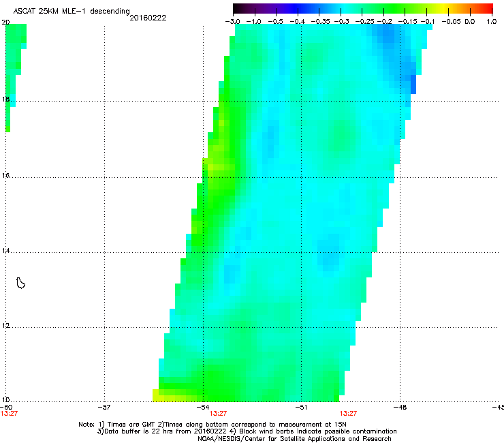The height and width of the screenshot is (443, 504).
Task: Click the "-0.3" color scale label
Action: coord(342,22)
